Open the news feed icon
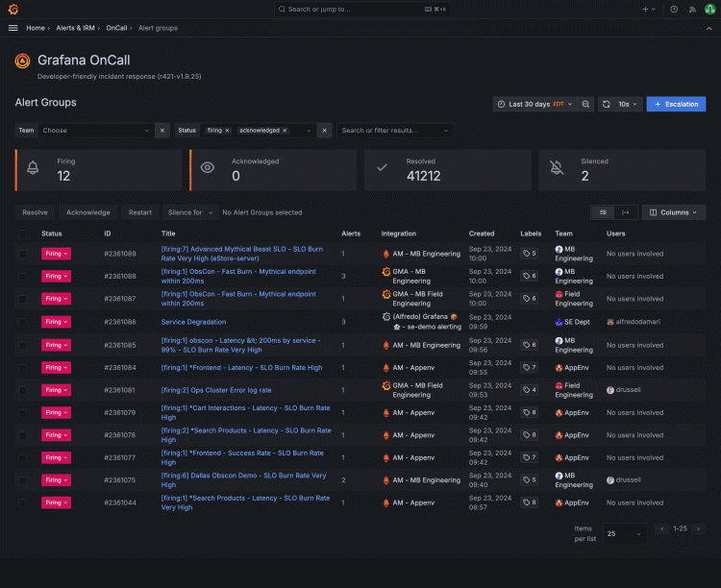This screenshot has width=721, height=588. pyautogui.click(x=691, y=9)
